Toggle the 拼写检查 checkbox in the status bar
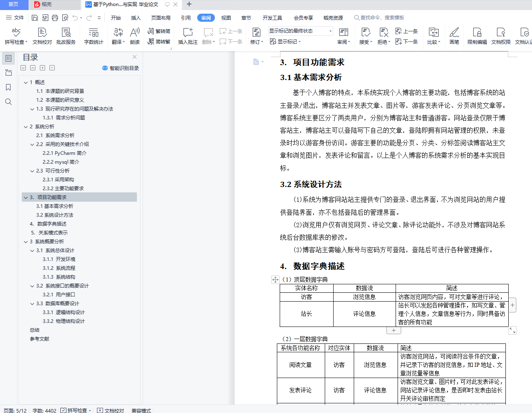 click(64, 410)
